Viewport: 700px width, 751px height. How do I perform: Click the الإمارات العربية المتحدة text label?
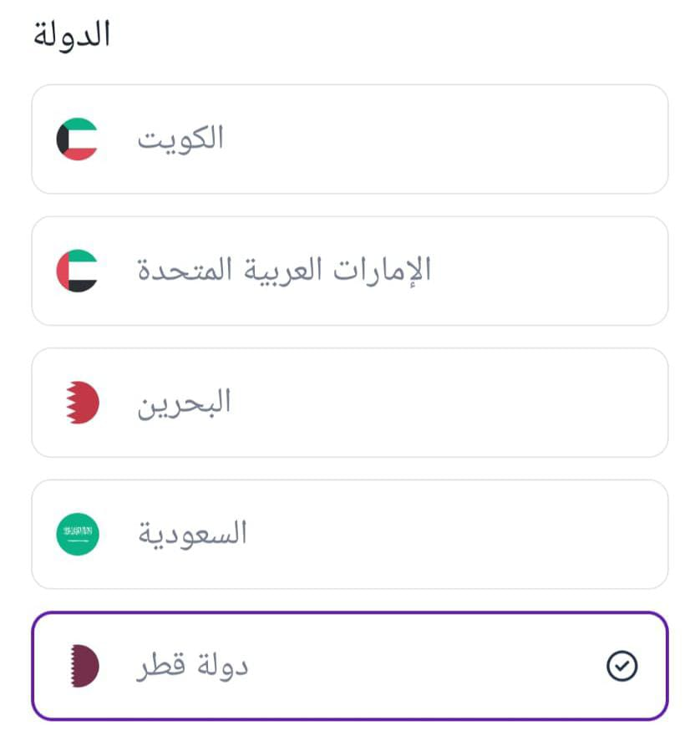click(x=284, y=270)
